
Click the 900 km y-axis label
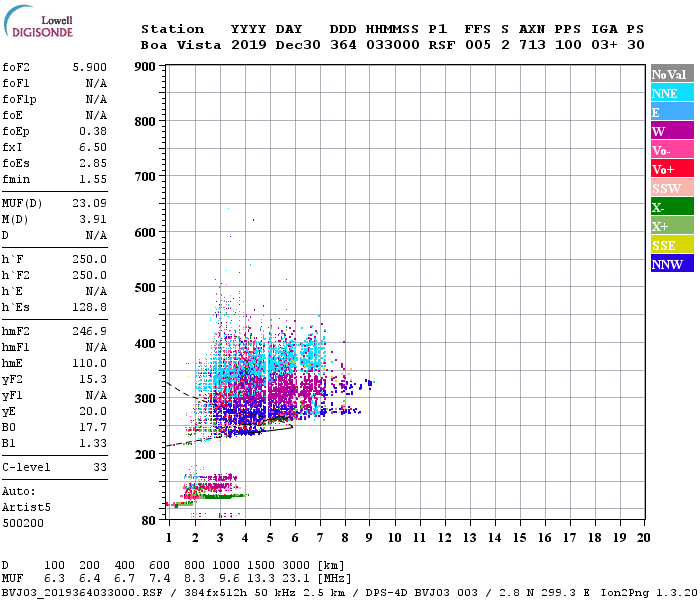(145, 67)
